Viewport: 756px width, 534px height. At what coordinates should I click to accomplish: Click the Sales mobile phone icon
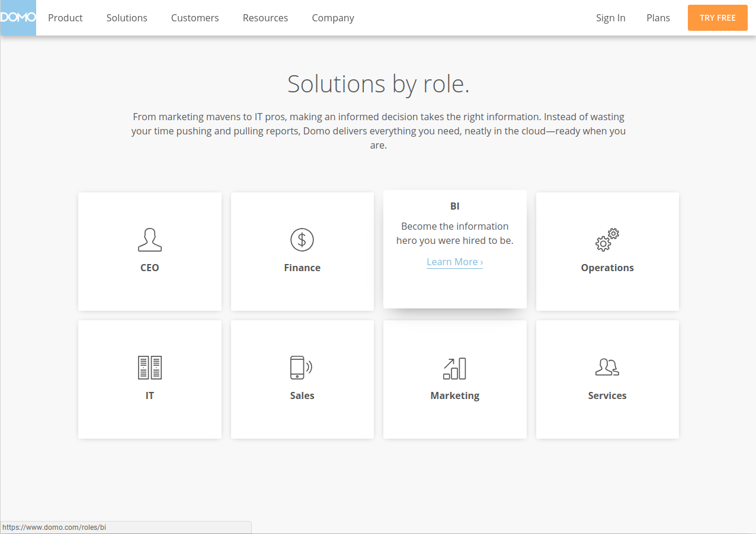302,368
